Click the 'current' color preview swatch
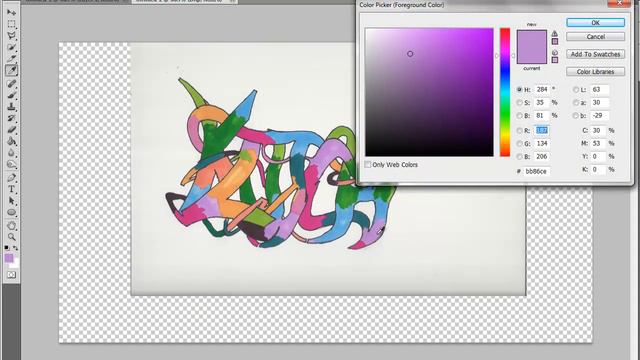Screen dimensions: 640x360 click(x=532, y=55)
